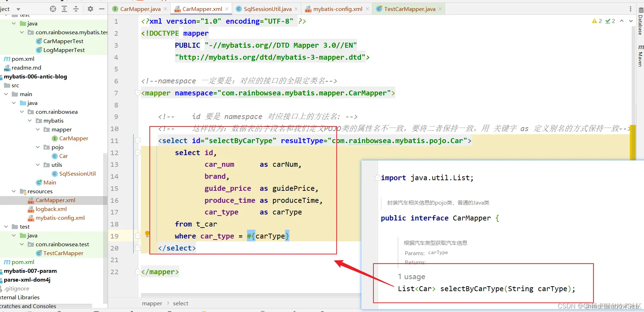Viewport: 644px width, 312px height.
Task: Jump to next highlighted problem arrow
Action: coord(631,21)
